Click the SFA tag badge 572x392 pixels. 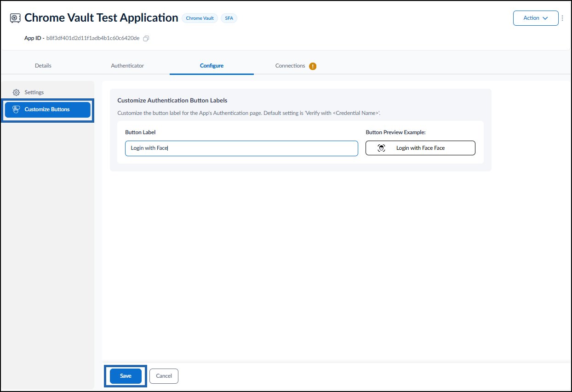(x=229, y=18)
